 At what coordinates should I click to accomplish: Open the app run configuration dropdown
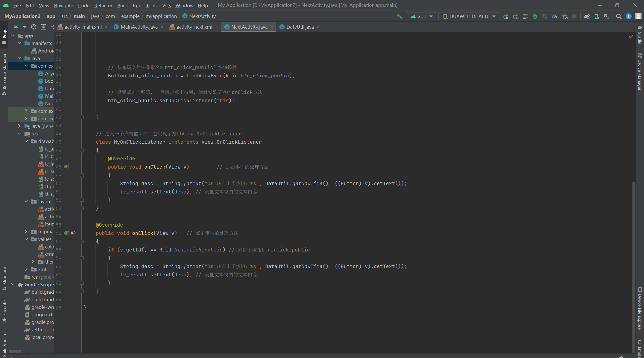pos(422,16)
